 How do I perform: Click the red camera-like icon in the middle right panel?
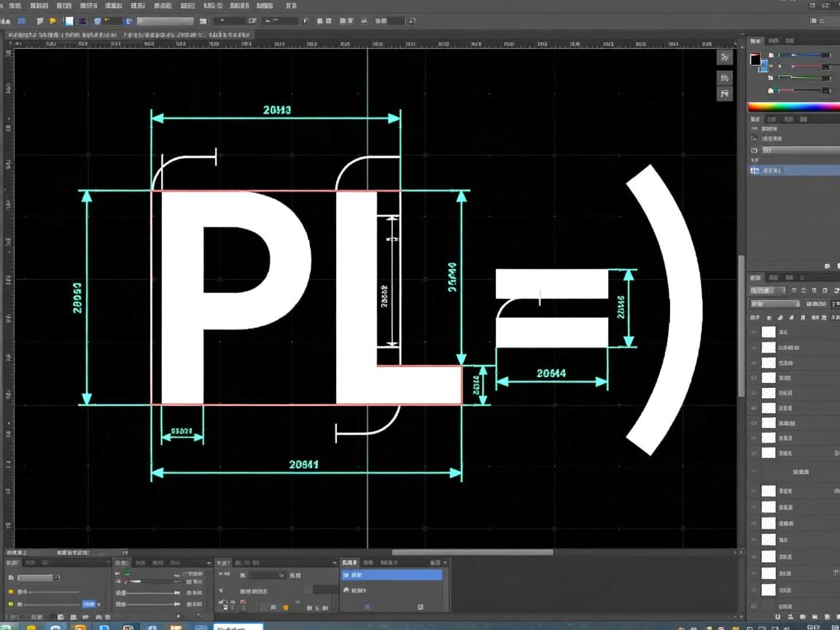(755, 150)
